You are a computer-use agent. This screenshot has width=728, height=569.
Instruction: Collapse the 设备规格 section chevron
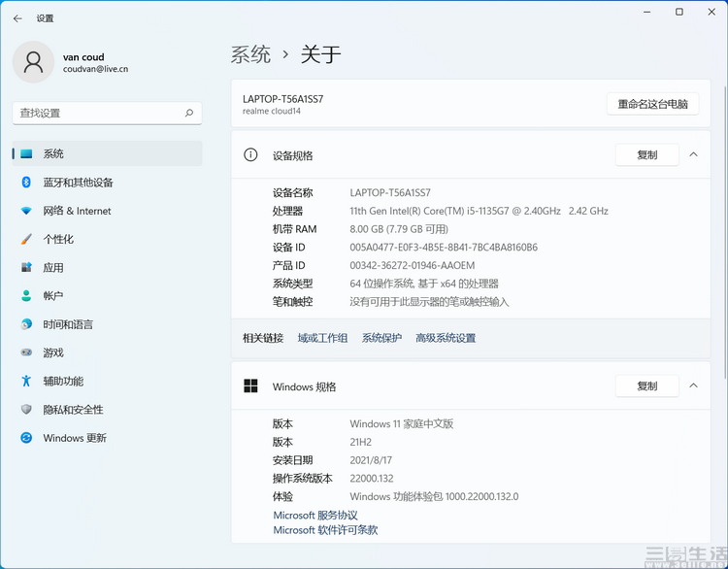coord(694,154)
